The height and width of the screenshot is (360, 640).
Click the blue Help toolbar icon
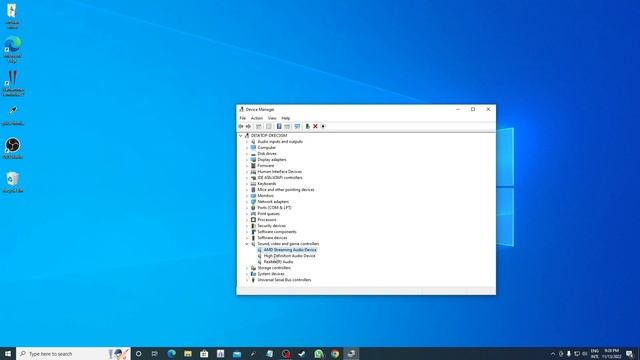click(x=279, y=127)
